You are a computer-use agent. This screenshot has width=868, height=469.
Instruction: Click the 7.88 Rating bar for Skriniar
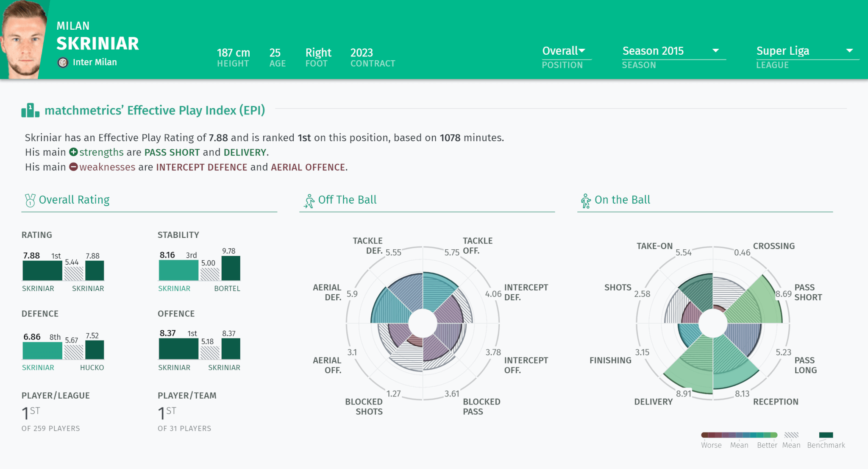(x=42, y=270)
